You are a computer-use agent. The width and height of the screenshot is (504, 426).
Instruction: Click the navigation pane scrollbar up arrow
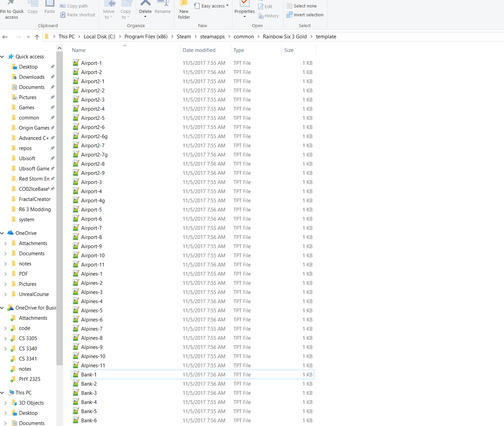pos(60,48)
